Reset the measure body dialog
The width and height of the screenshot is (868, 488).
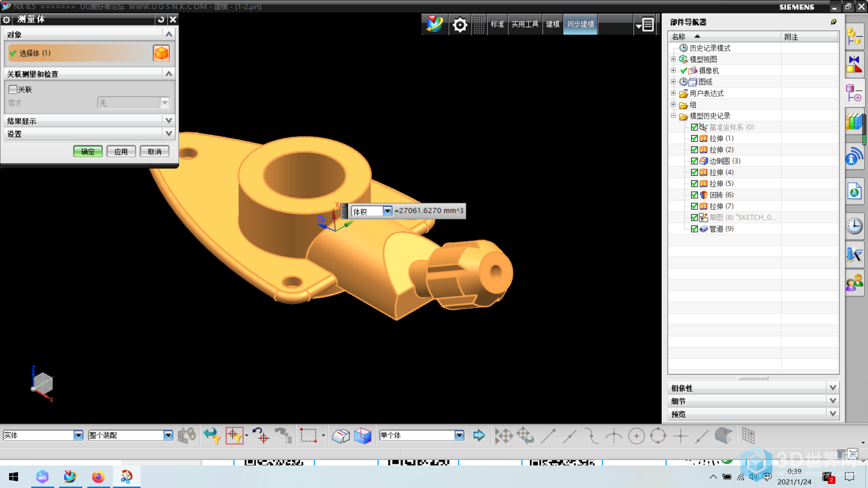(160, 19)
